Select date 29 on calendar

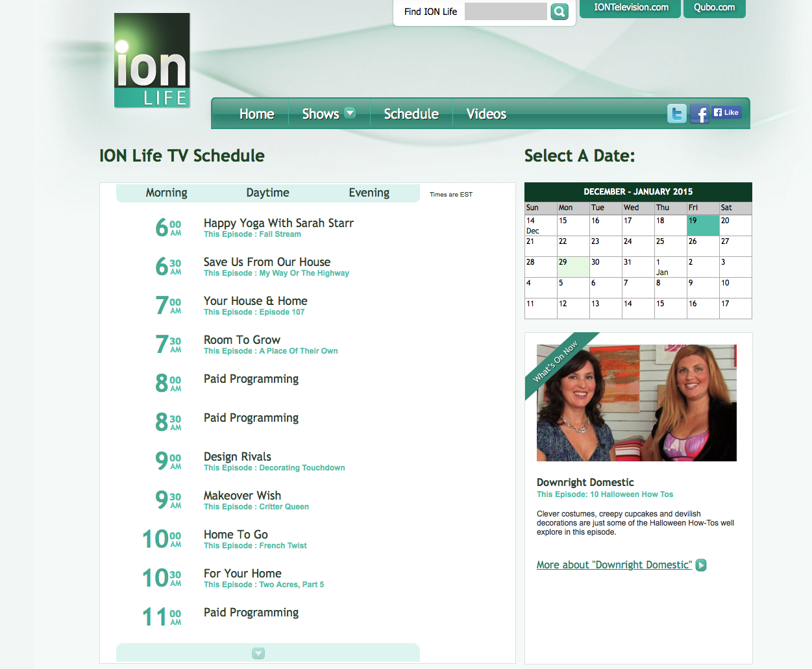tap(573, 267)
